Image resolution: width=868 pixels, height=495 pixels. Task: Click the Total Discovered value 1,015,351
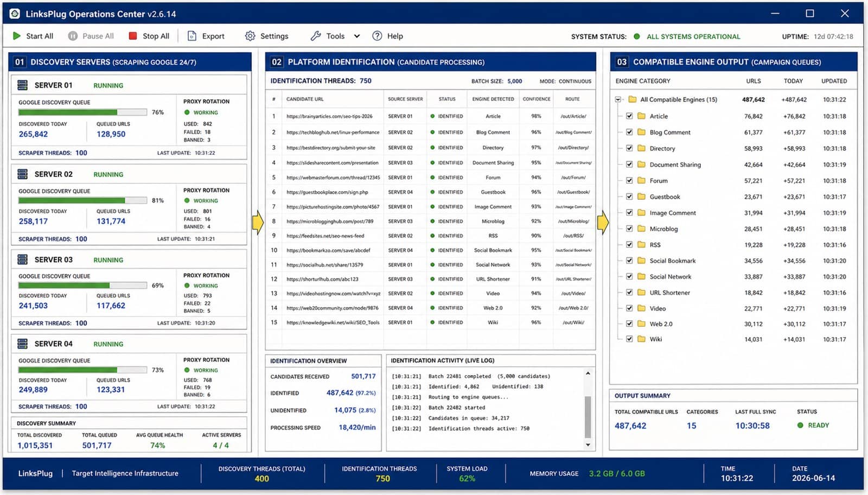(x=35, y=445)
